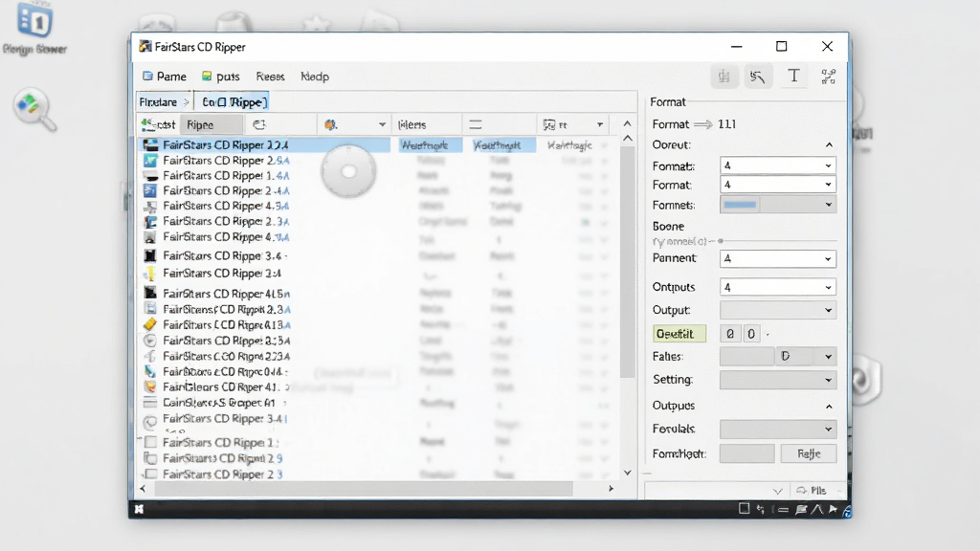The width and height of the screenshot is (980, 551).
Task: Collapse the Ooreut section with its chevron
Action: click(829, 145)
